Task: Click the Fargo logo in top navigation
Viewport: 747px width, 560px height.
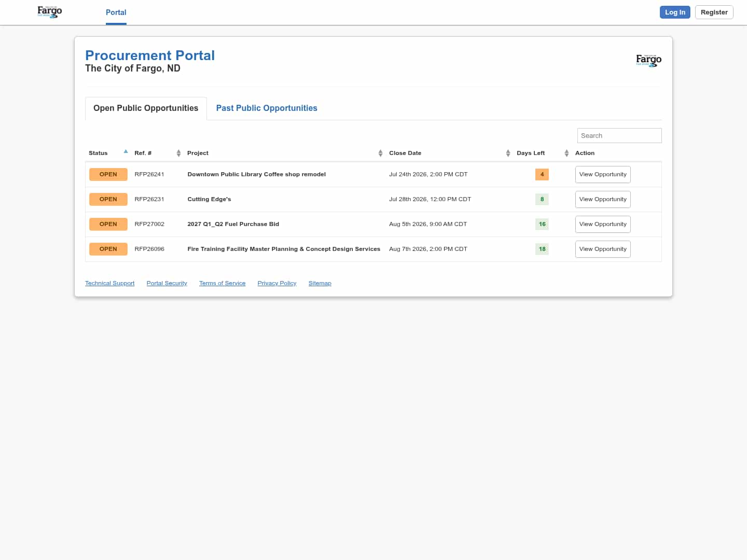Action: [x=50, y=12]
